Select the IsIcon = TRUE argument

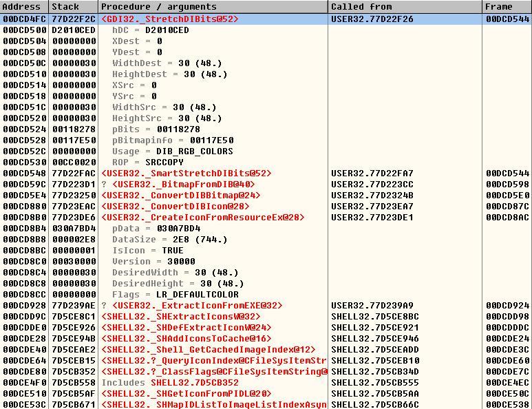click(x=148, y=251)
